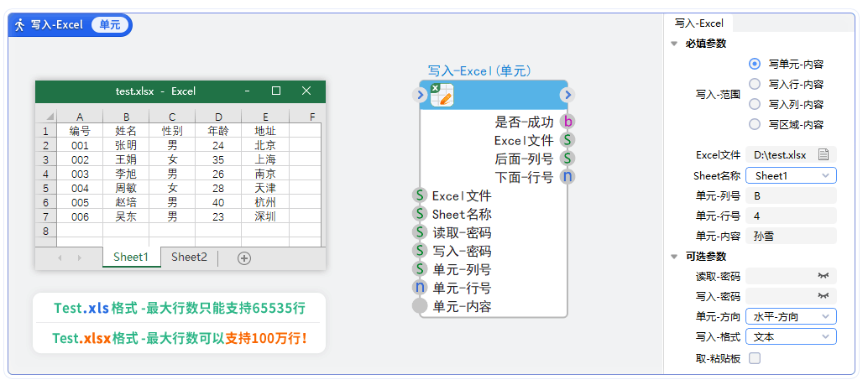
Task: Click the 是否-成功 boolean output port
Action: tap(567, 122)
